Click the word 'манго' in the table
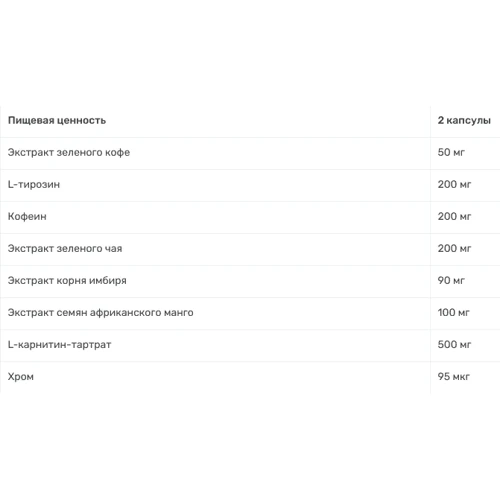Screen dimensions: 500x500 point(179,313)
